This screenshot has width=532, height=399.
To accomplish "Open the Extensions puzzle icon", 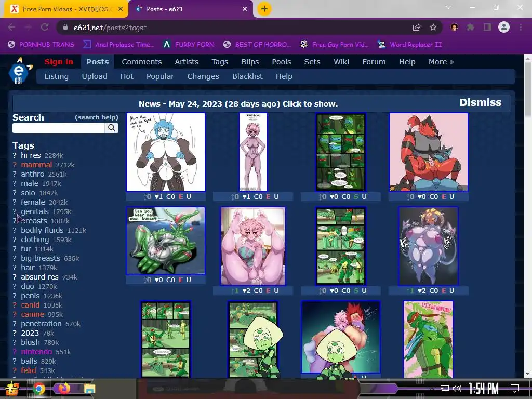I will (471, 28).
